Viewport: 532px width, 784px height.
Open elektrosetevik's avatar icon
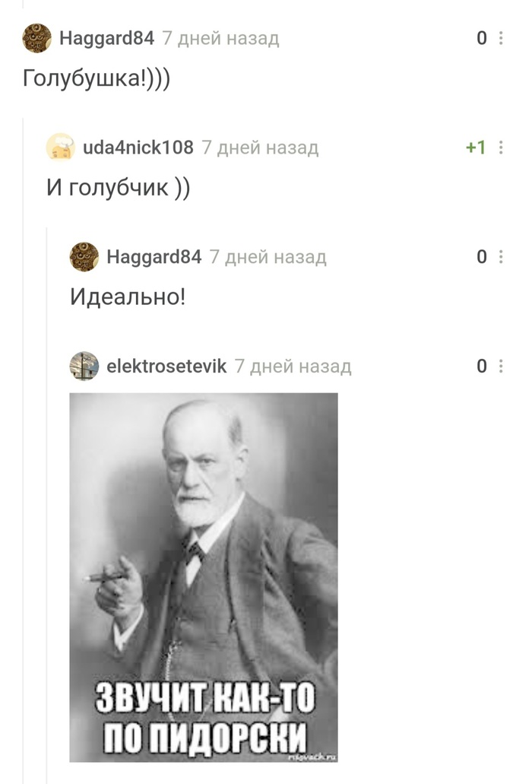click(x=84, y=366)
